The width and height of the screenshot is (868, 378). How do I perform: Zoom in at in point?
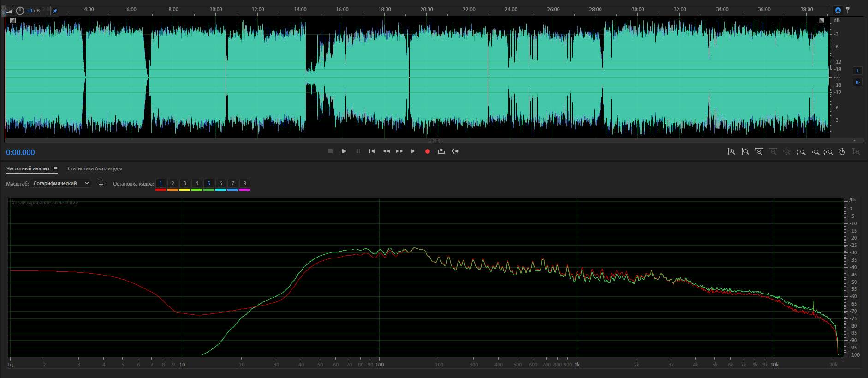pos(801,152)
